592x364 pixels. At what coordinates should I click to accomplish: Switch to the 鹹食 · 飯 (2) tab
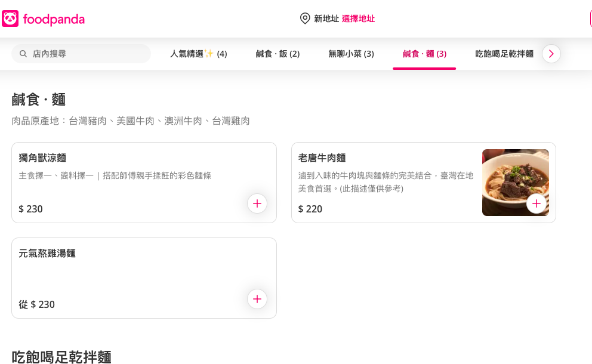click(x=277, y=54)
